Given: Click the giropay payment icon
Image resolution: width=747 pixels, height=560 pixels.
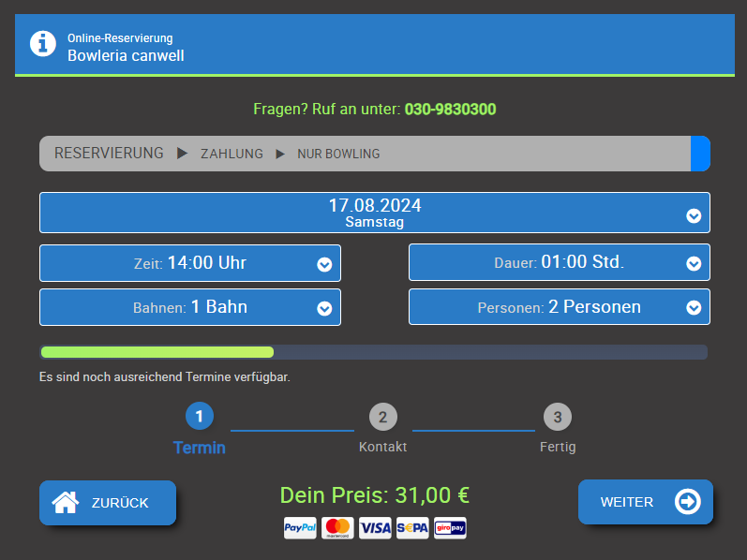Looking at the screenshot, I should (x=450, y=528).
